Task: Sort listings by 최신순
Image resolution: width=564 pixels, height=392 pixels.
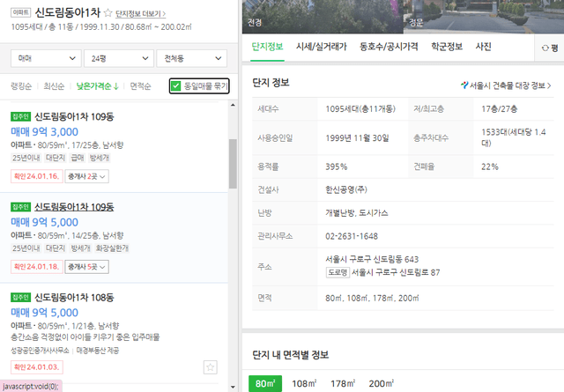Action: (54, 86)
